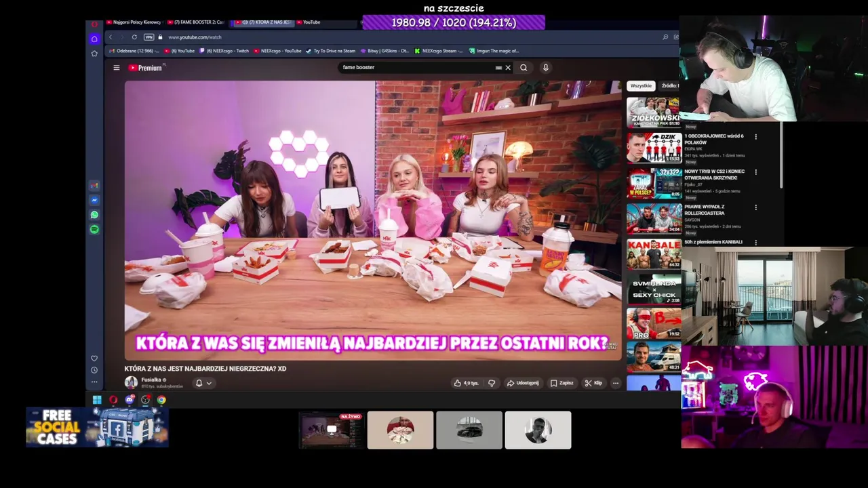Open 'NEEXcsgo - YouTube' bookmark
Image resolution: width=868 pixels, height=488 pixels.
(x=277, y=51)
